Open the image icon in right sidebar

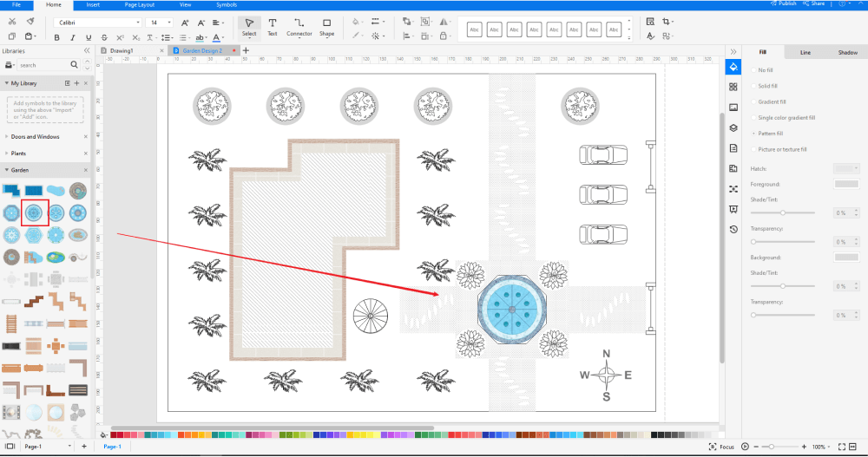click(733, 108)
